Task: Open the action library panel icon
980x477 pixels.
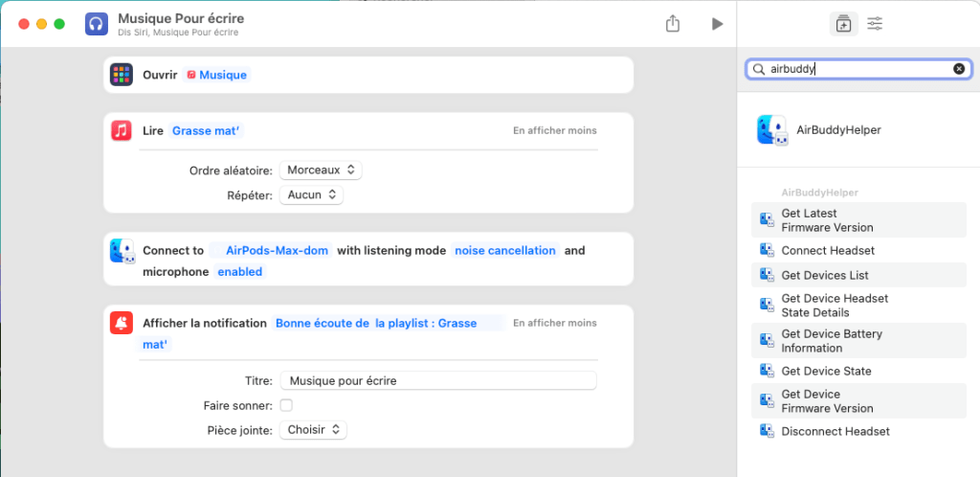Action: [842, 24]
